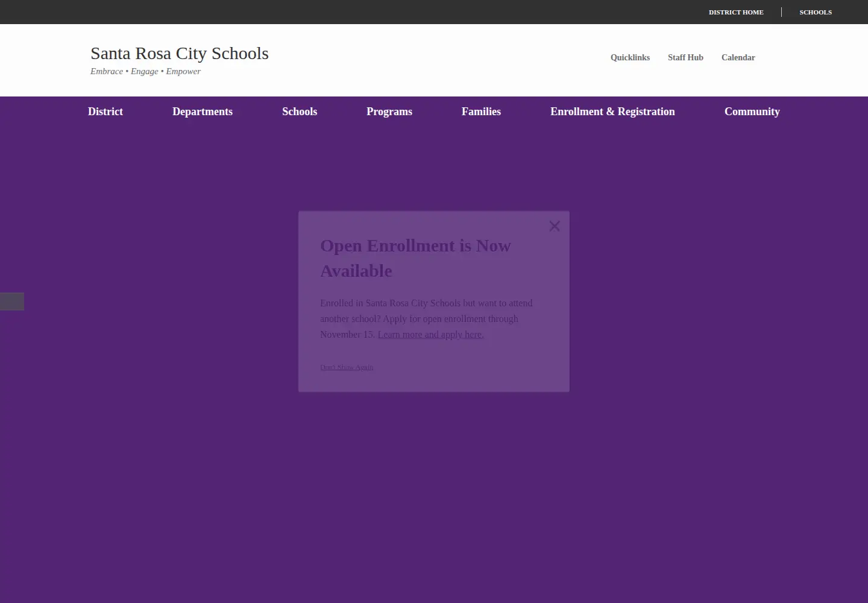Open the District menu
Screen dimensions: 868x603
point(105,112)
